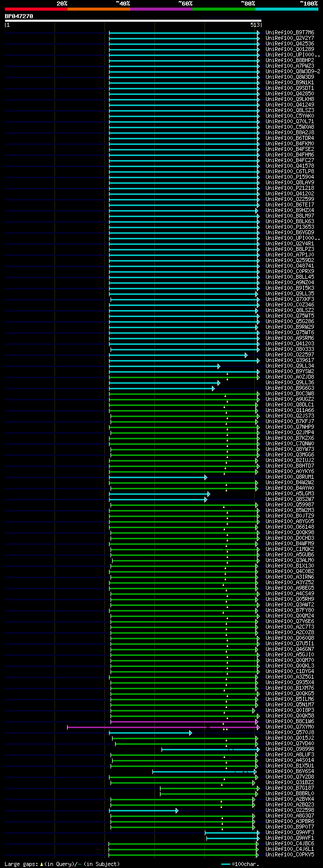This screenshot has height=868, width=323.
Task: Click the red 20% identity legend segment
Action: click(36, 9)
